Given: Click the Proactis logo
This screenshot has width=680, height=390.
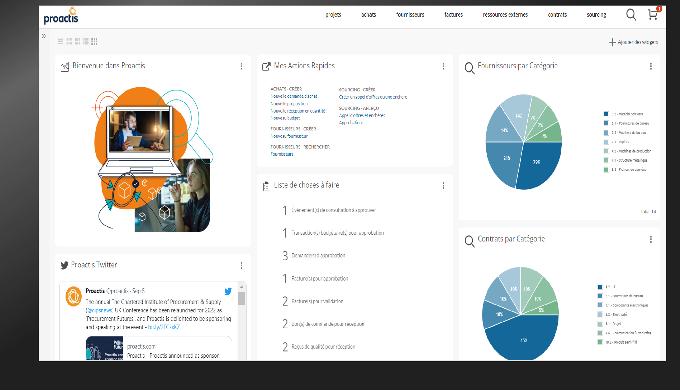Looking at the screenshot, I should 61,16.
